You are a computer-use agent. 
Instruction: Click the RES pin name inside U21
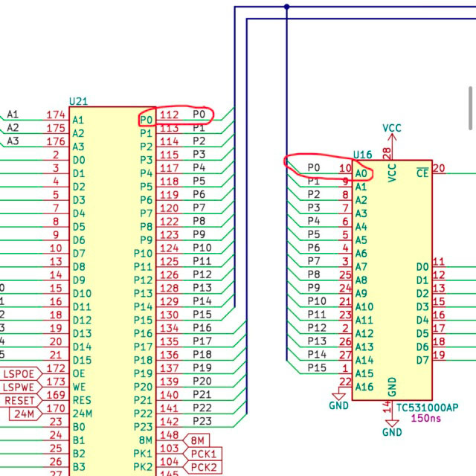coord(82,400)
